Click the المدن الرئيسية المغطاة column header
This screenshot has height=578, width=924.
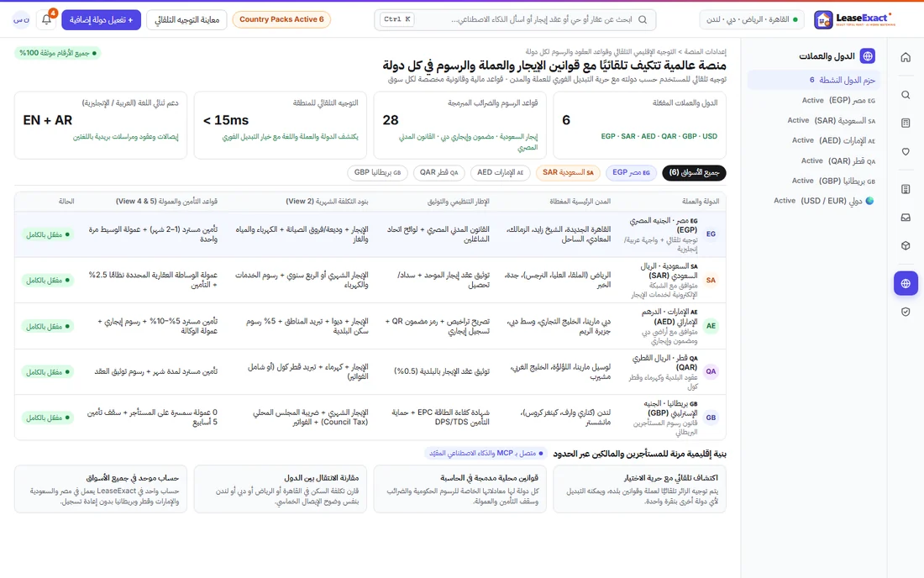[580, 202]
